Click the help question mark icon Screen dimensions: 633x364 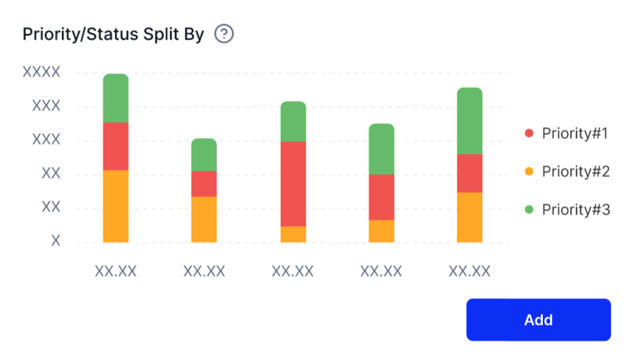(x=224, y=34)
